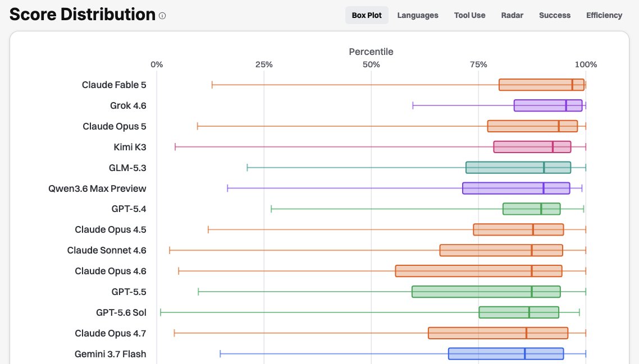The width and height of the screenshot is (639, 364).
Task: Open the Success tab
Action: click(555, 16)
